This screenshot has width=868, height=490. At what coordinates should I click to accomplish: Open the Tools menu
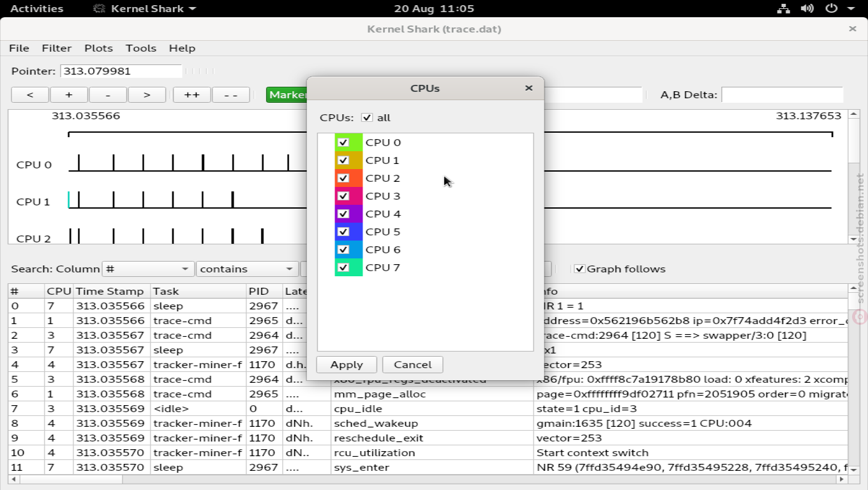(141, 48)
